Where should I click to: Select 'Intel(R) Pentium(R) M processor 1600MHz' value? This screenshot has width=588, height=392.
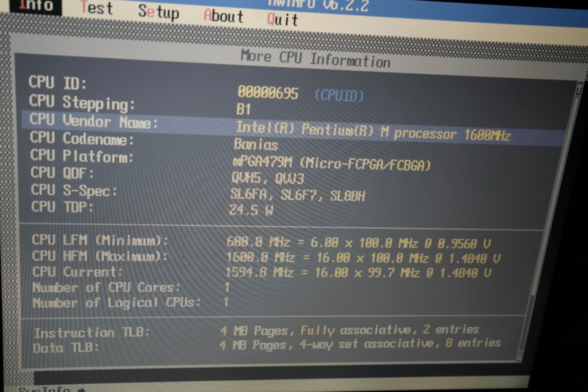click(x=373, y=132)
